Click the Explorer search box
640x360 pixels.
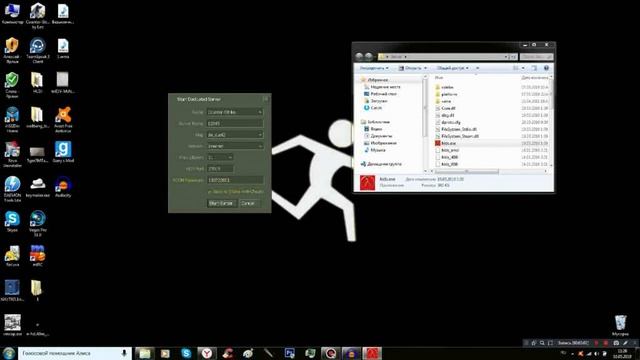coord(536,57)
